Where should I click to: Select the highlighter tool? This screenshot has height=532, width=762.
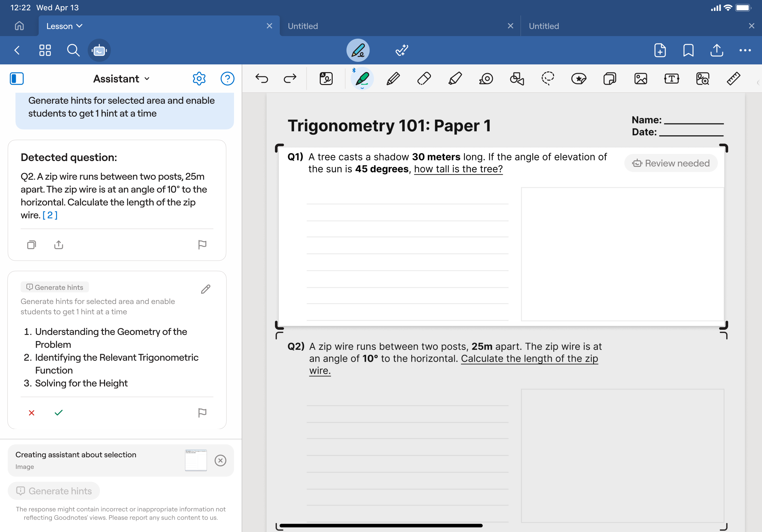pyautogui.click(x=455, y=79)
